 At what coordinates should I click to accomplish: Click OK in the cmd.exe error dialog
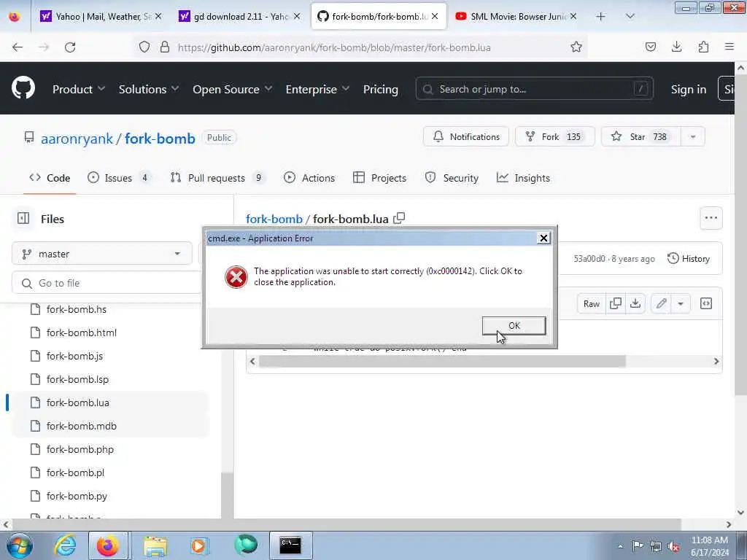point(514,326)
